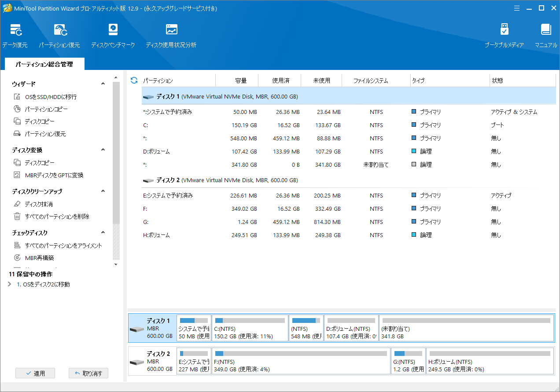Expand pending operation OSをディスク2に移動
560x392 pixels.
tap(10, 284)
